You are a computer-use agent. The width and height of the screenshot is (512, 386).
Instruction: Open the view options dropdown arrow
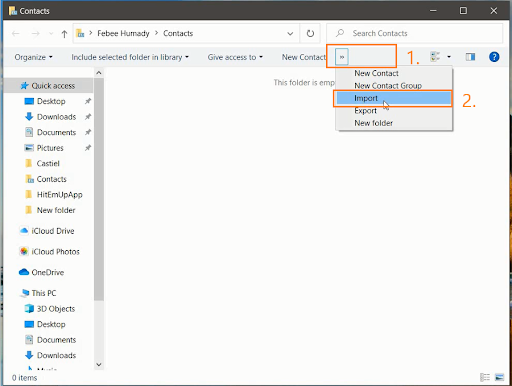[449, 57]
